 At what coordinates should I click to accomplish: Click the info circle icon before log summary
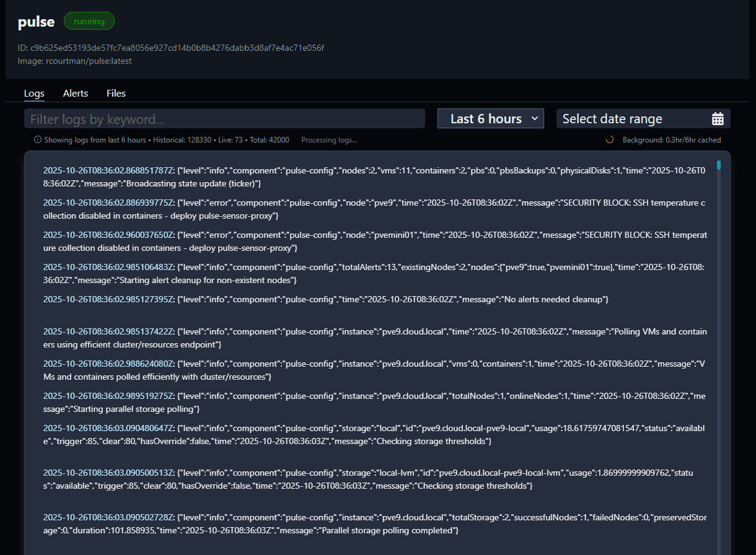tap(37, 139)
